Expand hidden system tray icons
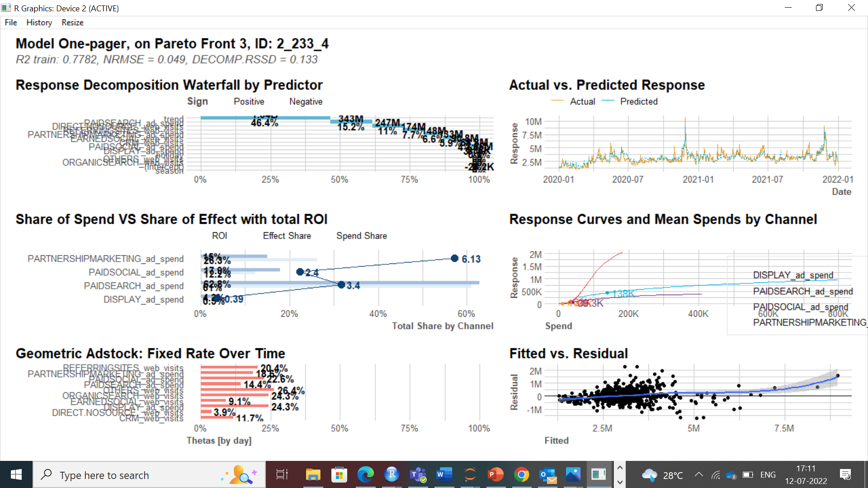The image size is (868, 488). (x=698, y=475)
